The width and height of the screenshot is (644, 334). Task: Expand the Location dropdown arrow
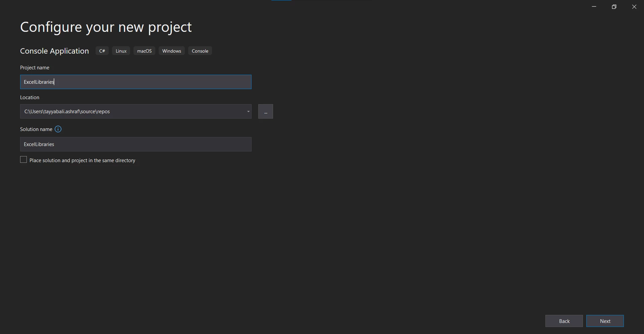point(248,112)
